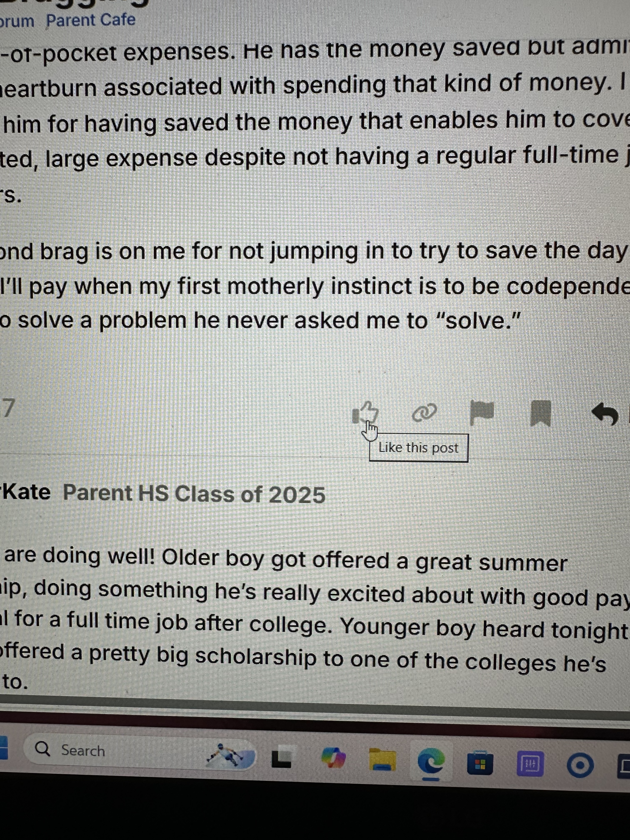Flag this post using flag icon
Viewport: 630px width, 840px height.
pos(482,412)
